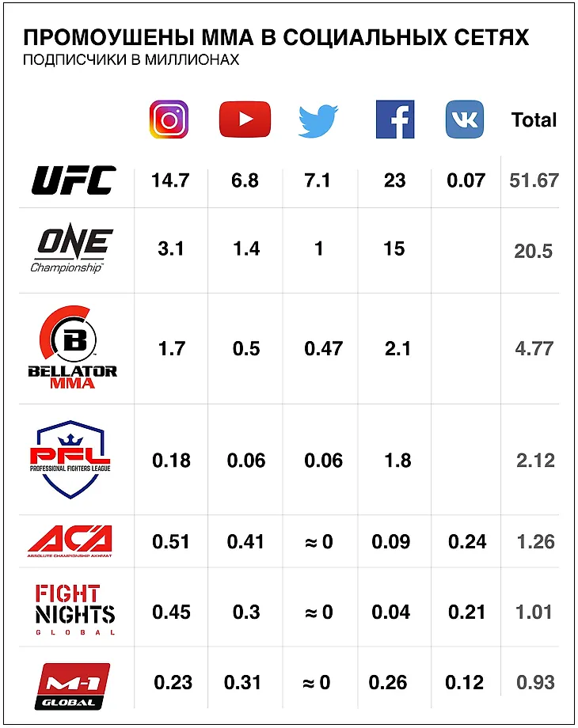
Task: Select the ONE Championship logo
Action: [x=71, y=248]
